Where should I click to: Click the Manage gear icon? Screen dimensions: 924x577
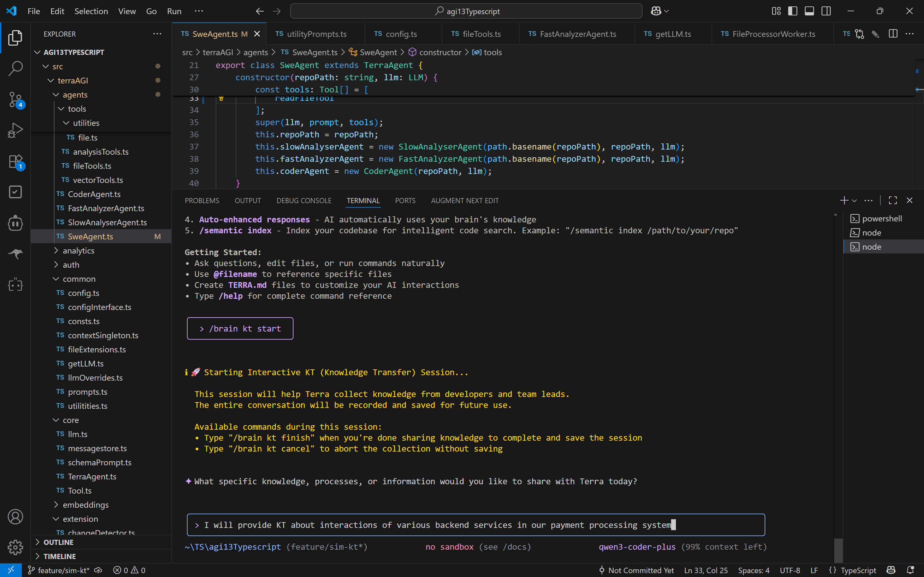click(15, 547)
